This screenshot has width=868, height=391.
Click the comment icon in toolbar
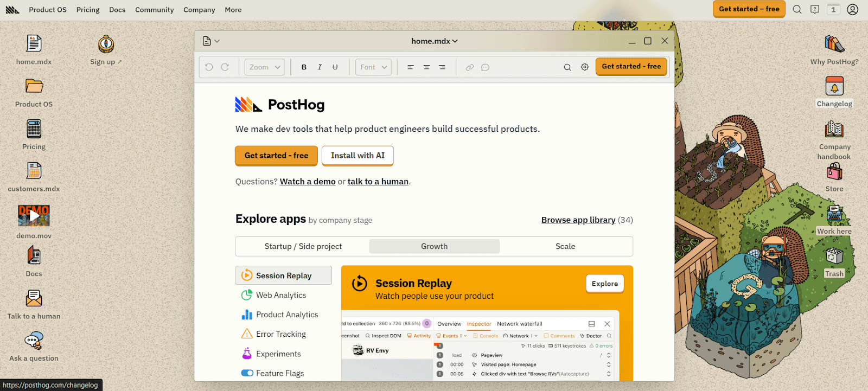click(486, 67)
